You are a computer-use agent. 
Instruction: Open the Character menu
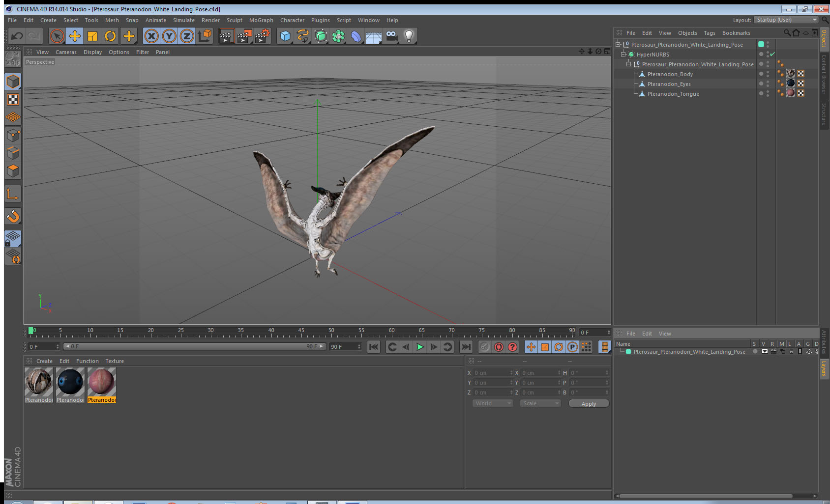pyautogui.click(x=292, y=20)
